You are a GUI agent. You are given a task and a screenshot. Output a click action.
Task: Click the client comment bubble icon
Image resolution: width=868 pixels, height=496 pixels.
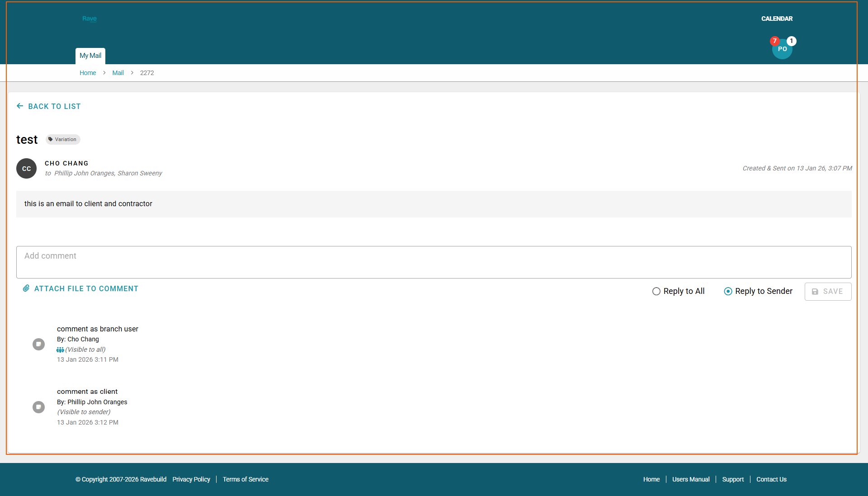click(x=39, y=407)
